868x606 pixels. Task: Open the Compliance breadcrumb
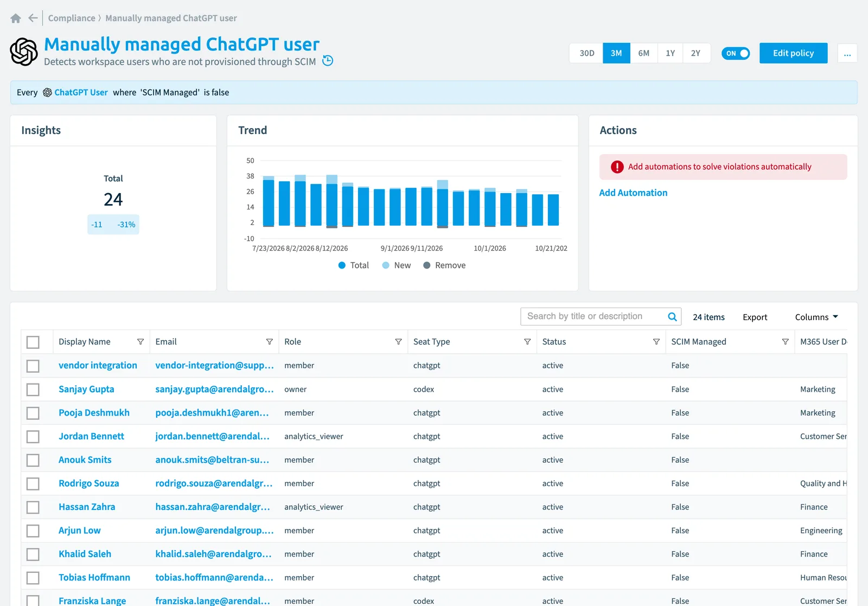click(x=72, y=18)
